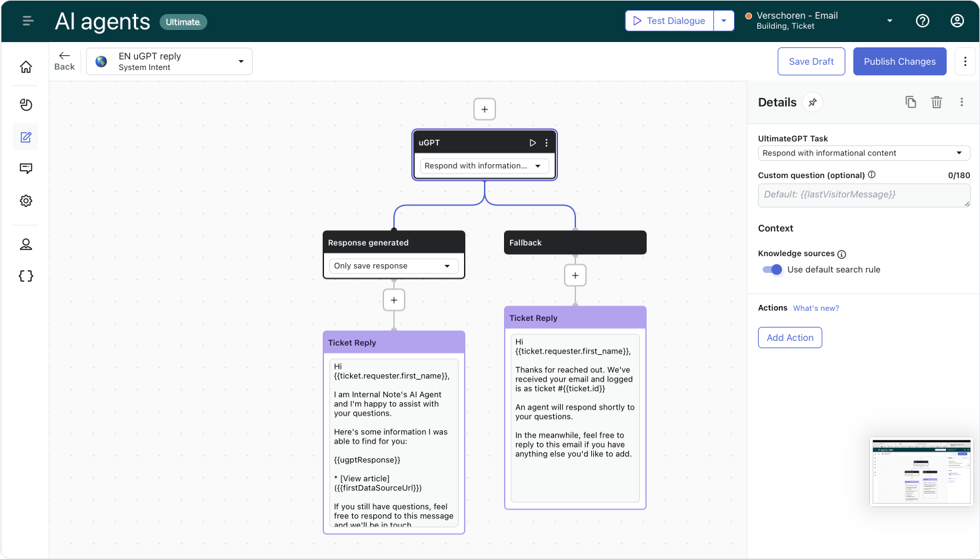
Task: Select the Fallback block header
Action: (x=575, y=243)
